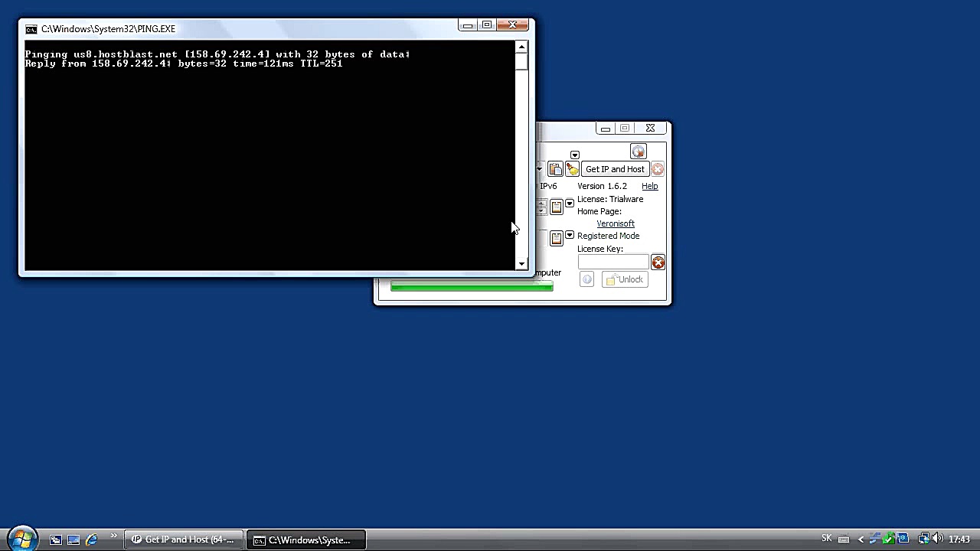Click the green progress bar in Get IP and Host

point(472,286)
